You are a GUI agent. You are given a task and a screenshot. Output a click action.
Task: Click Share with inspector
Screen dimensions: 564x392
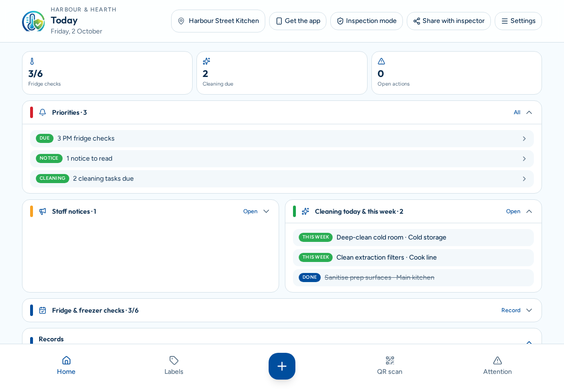pos(449,21)
